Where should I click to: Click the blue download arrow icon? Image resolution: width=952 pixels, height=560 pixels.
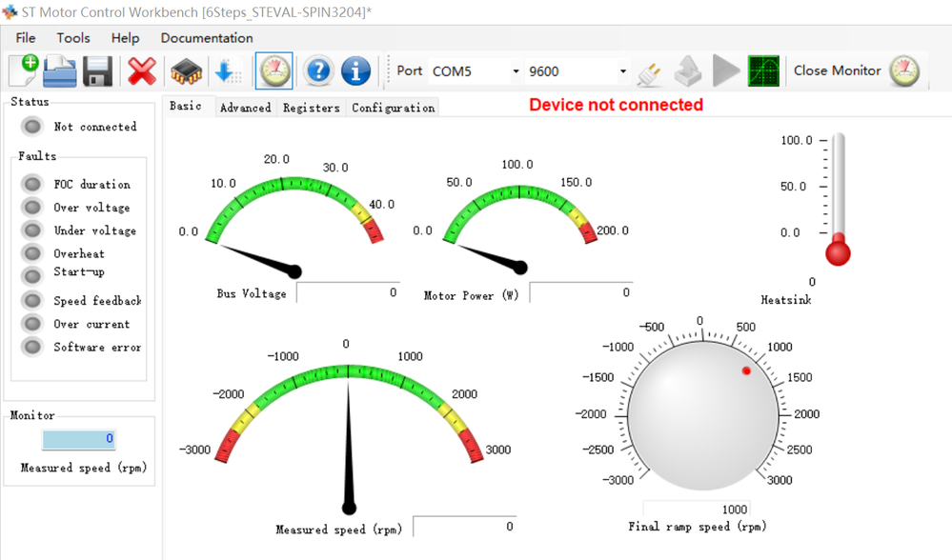228,71
